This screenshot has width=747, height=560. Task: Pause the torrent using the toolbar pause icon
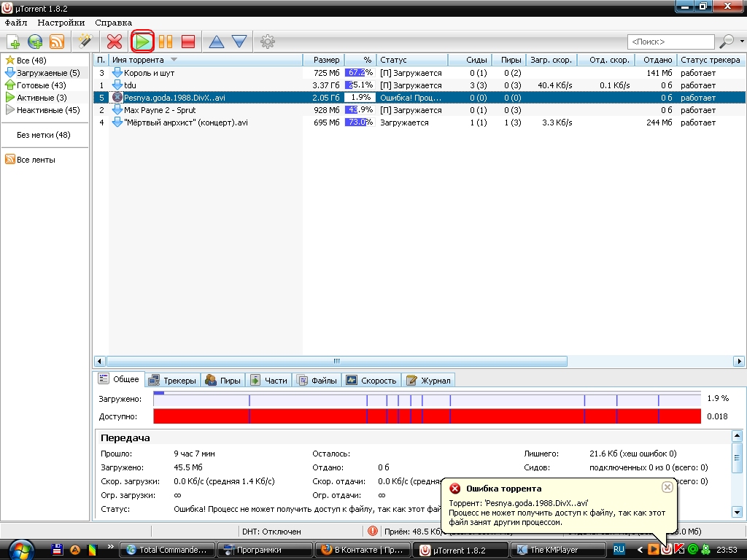coord(166,42)
